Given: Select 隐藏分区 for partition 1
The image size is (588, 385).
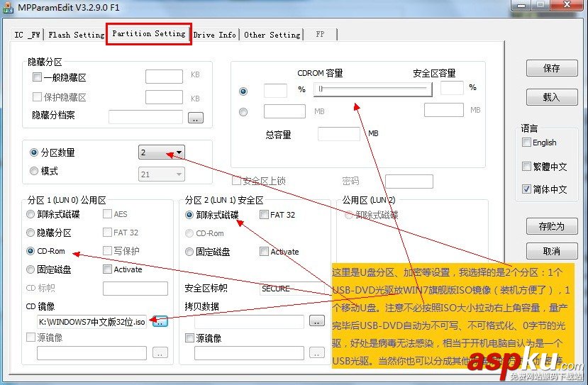Looking at the screenshot, I should point(30,233).
